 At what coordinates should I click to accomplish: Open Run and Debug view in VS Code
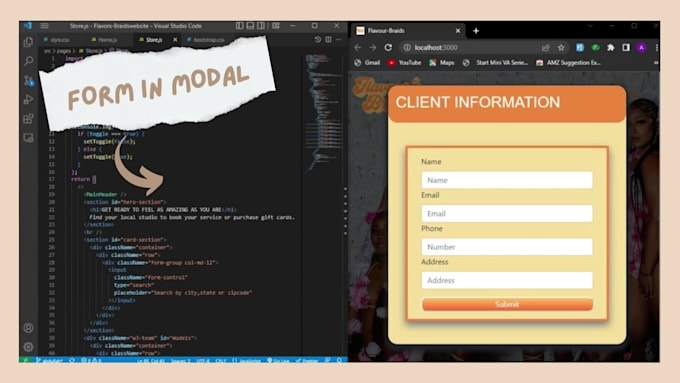point(29,99)
